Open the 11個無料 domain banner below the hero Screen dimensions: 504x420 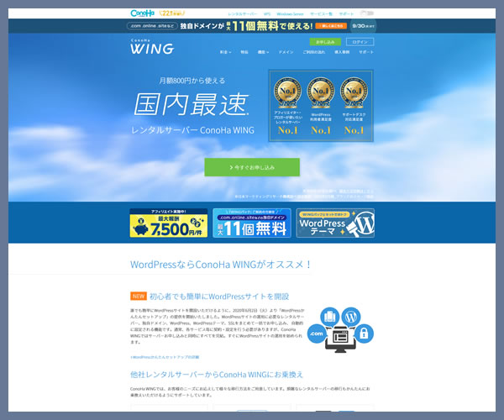tap(252, 223)
